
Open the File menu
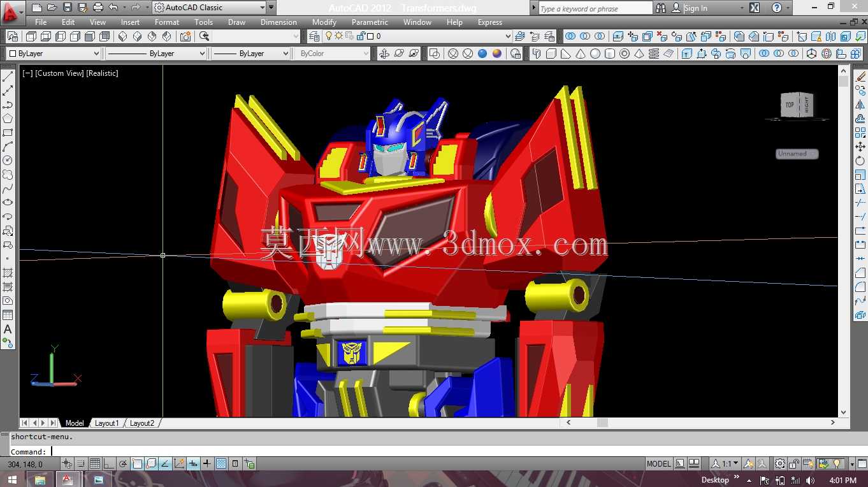coord(41,22)
